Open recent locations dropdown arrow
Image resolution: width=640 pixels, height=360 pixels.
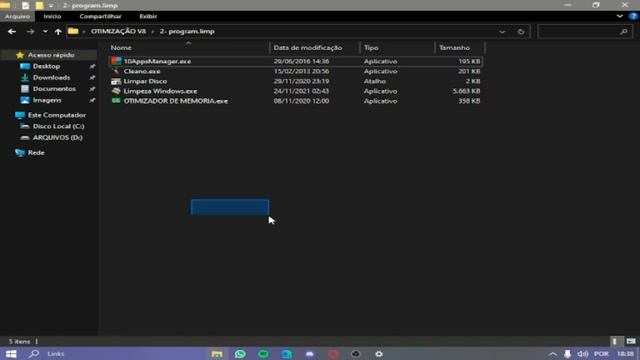tap(45, 31)
